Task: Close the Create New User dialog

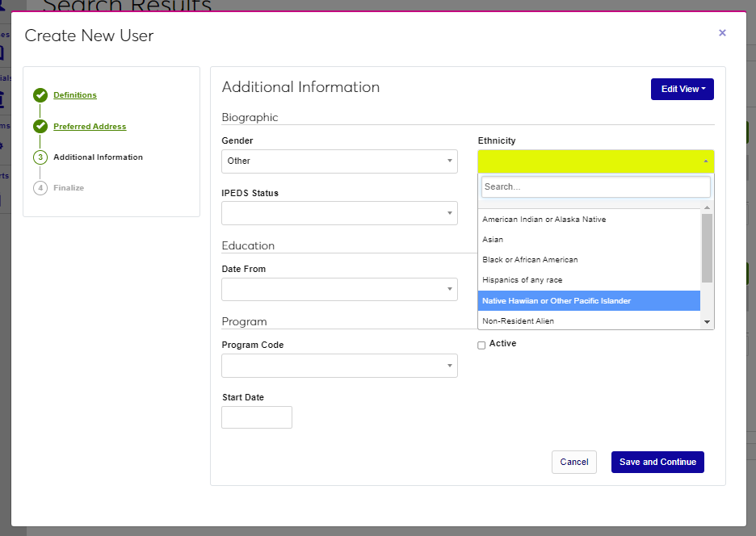Action: [x=722, y=33]
